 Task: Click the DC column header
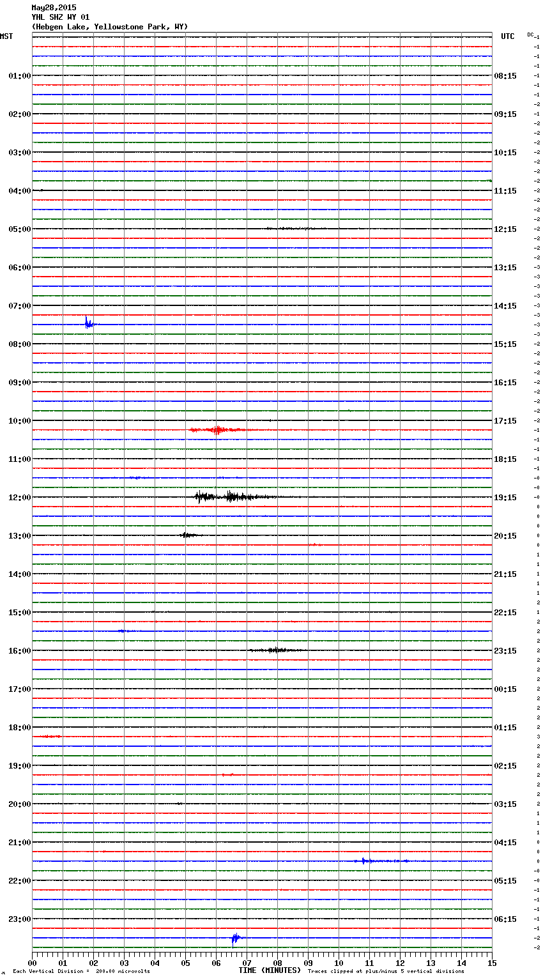coord(530,34)
